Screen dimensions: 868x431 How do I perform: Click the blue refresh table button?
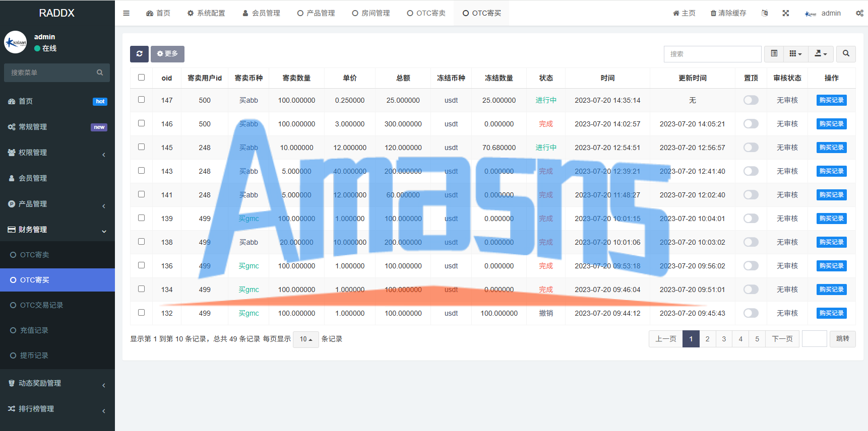coord(139,54)
